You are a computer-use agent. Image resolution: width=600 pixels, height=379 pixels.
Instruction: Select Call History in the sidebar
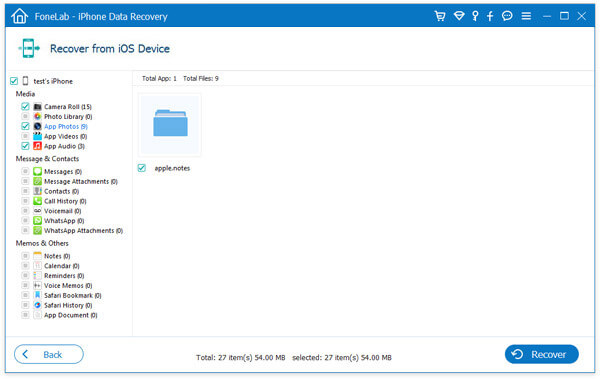[65, 201]
